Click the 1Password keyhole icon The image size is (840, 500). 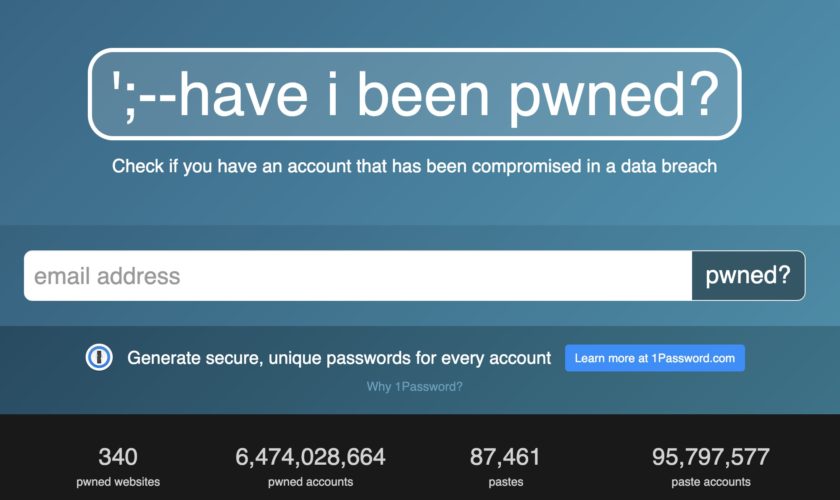(99, 358)
